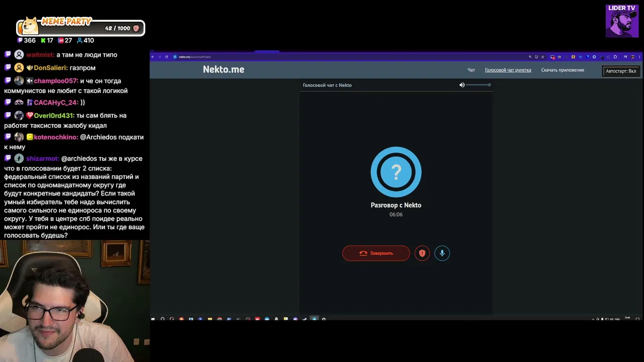This screenshot has width=644, height=362.
Task: Mute the microphone with the blue mic button
Action: pos(442,253)
